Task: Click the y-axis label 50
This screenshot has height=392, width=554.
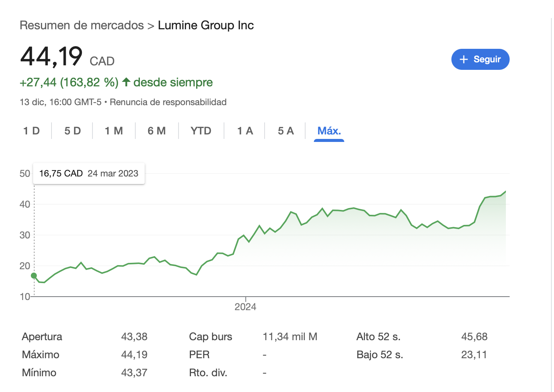Action: click(x=25, y=173)
